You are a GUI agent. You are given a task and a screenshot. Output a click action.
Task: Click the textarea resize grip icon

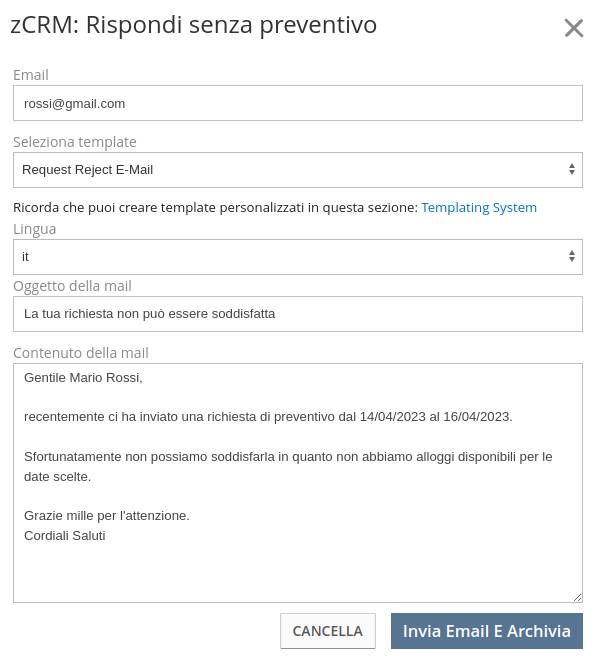point(578,598)
